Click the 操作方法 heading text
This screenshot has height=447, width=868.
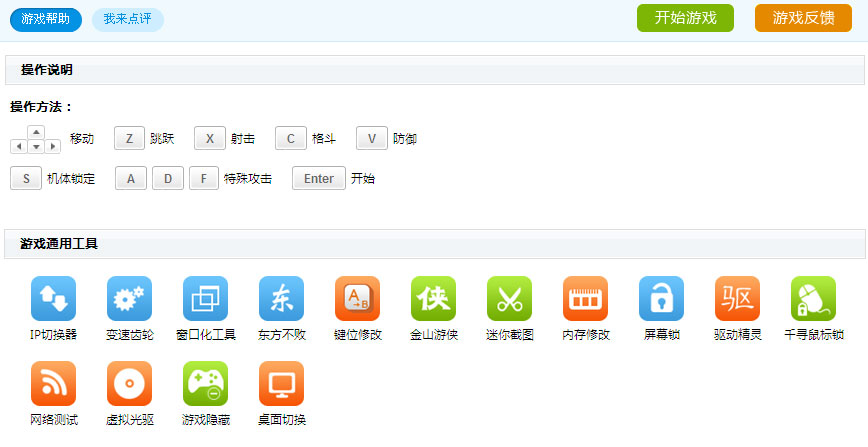(x=42, y=107)
